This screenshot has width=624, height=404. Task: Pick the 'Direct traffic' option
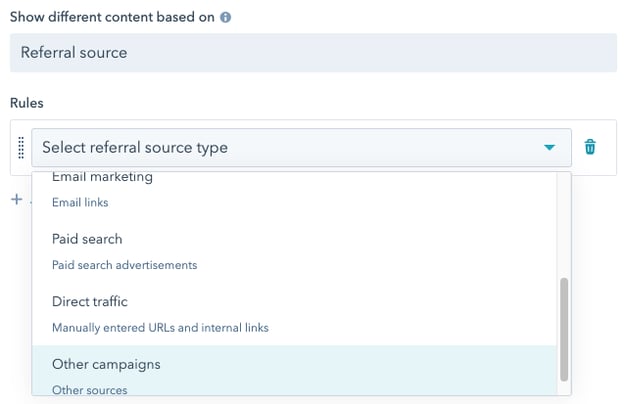[x=90, y=302]
